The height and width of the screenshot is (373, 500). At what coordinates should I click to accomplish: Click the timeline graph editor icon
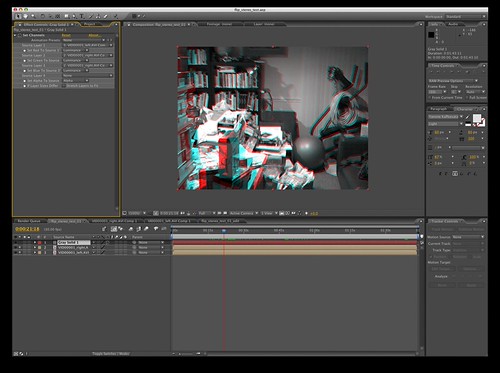(x=164, y=229)
